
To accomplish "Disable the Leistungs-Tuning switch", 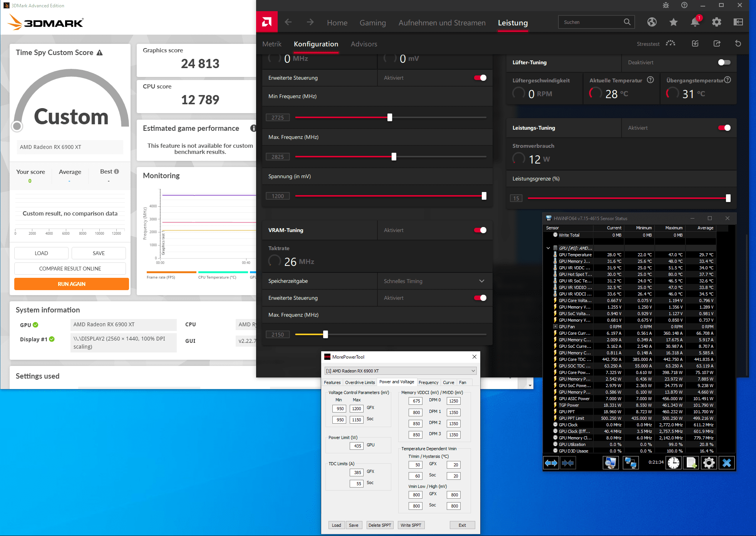I will coord(724,128).
